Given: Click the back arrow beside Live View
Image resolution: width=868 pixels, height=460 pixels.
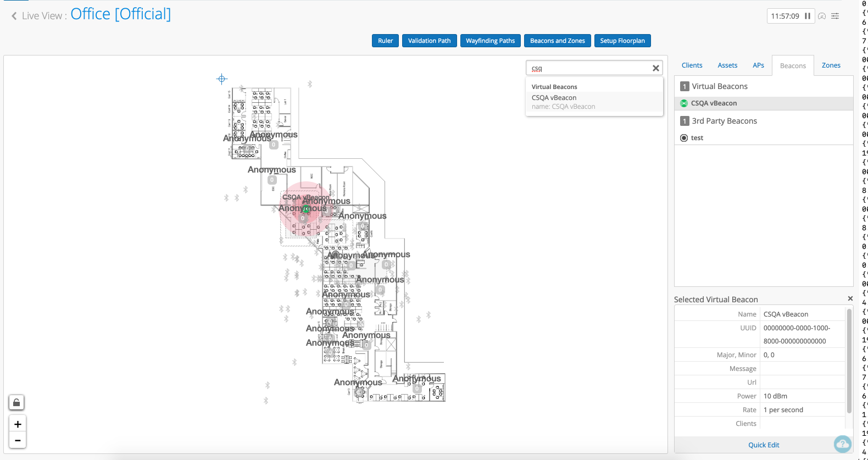Looking at the screenshot, I should pos(14,16).
